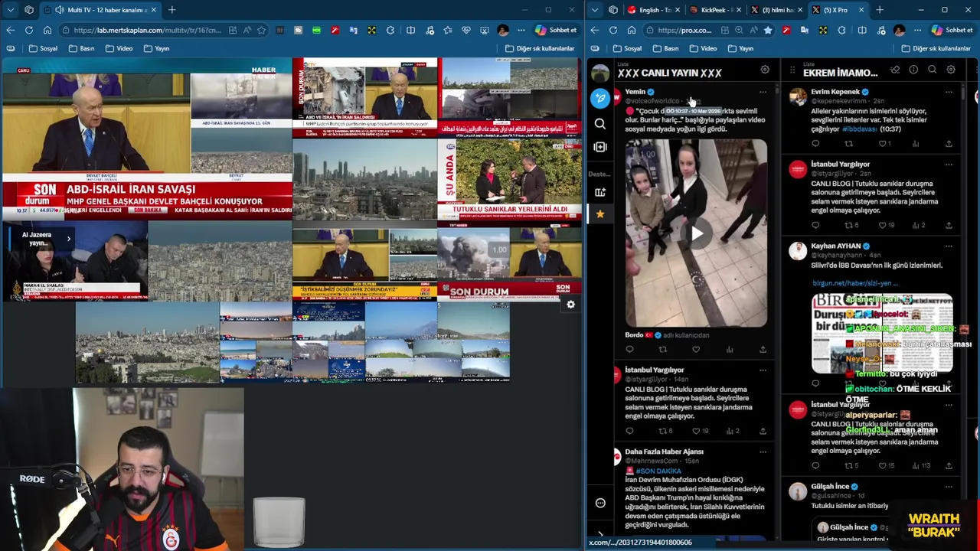The height and width of the screenshot is (551, 980).
Task: Click the add column icon in X Pro sidebar
Action: [600, 147]
